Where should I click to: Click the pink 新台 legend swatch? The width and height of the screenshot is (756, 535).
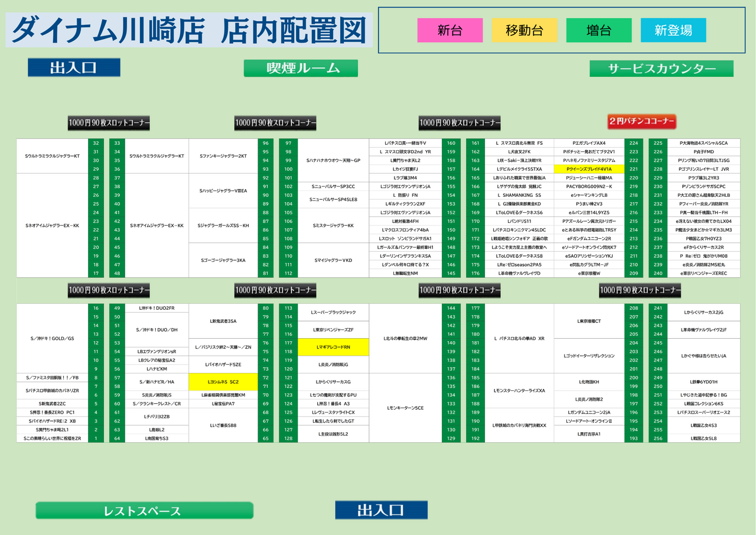tap(450, 30)
